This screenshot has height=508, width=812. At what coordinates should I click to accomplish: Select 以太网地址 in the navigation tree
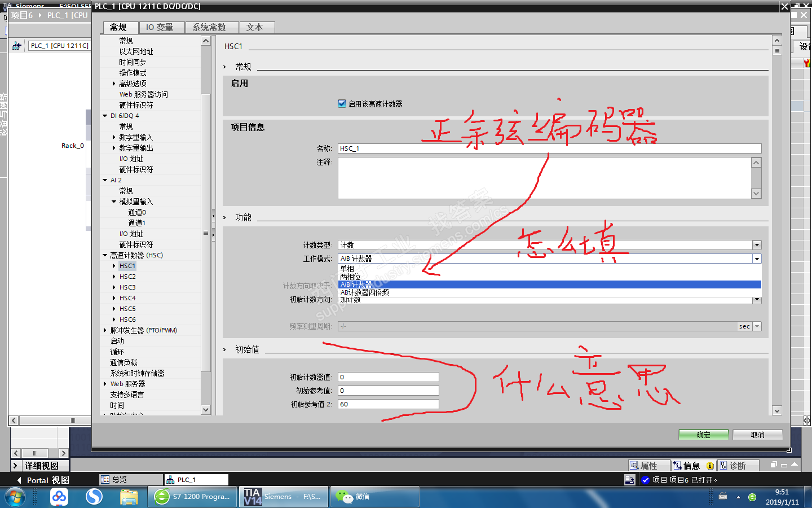coord(136,51)
